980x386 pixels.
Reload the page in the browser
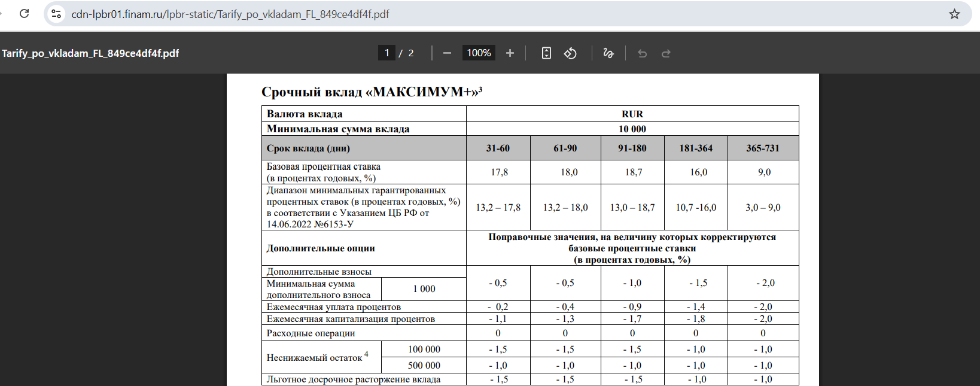tap(24, 13)
